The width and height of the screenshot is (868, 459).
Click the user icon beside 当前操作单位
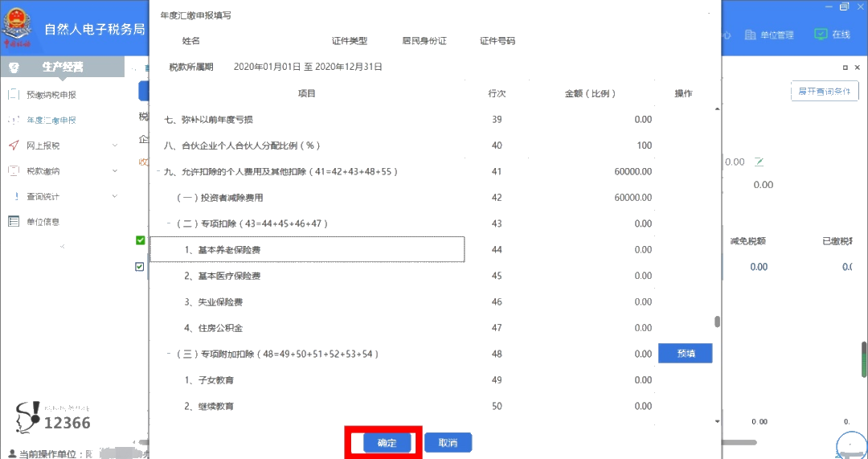(x=13, y=454)
